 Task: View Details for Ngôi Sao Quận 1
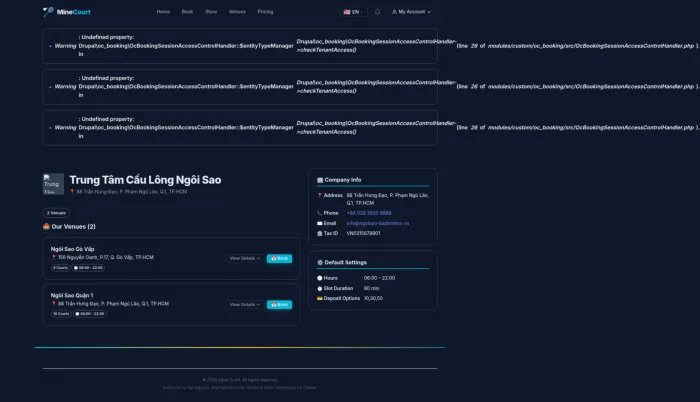tap(245, 305)
